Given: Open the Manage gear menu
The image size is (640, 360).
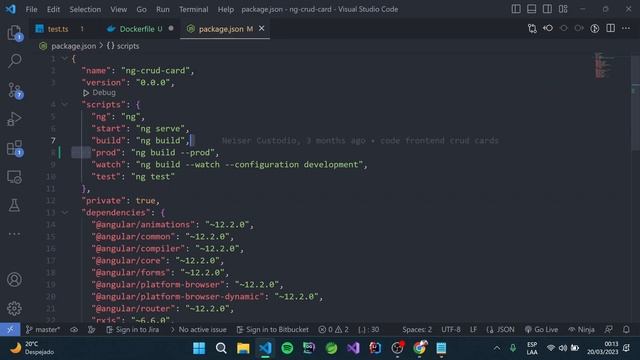Looking at the screenshot, I should pos(15,308).
